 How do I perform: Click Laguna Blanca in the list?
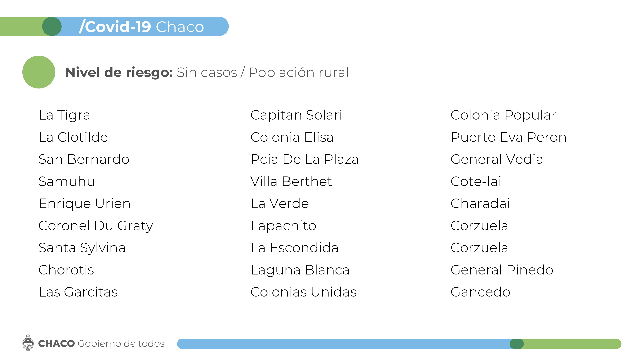tap(300, 270)
